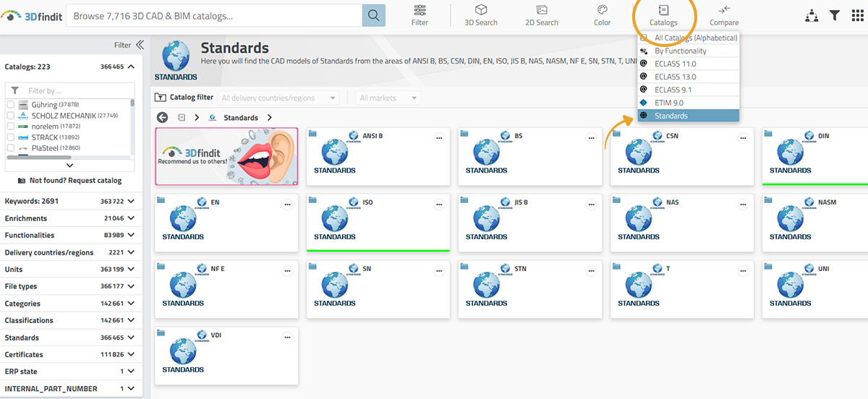The width and height of the screenshot is (868, 399).
Task: Open the DIN standards folder
Action: coord(815,156)
